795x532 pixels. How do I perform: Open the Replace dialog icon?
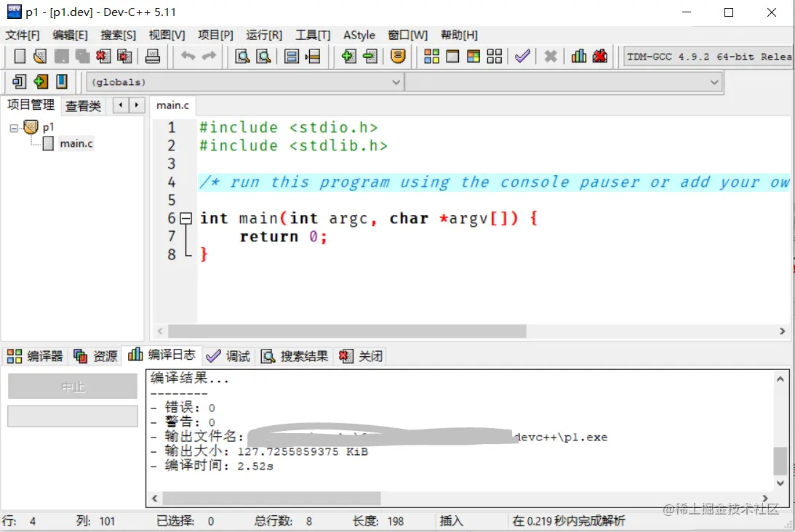click(x=263, y=56)
